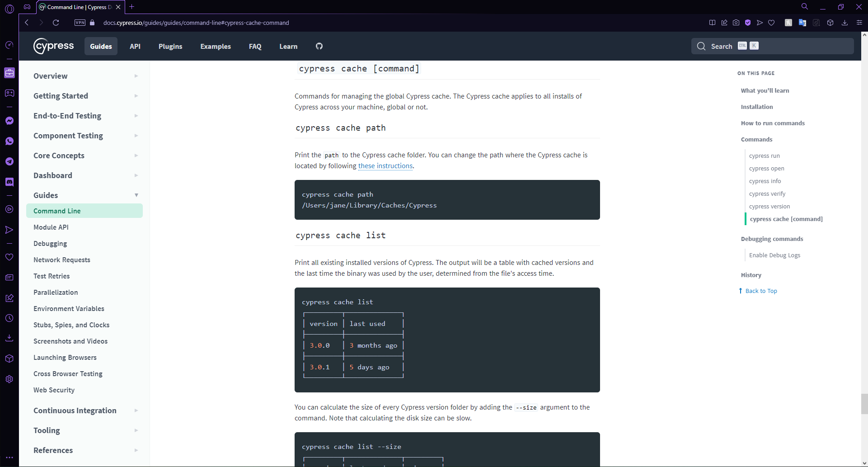Viewport: 868px width, 467px height.
Task: Open My Flow arrow icon in sidebar
Action: coord(9,230)
